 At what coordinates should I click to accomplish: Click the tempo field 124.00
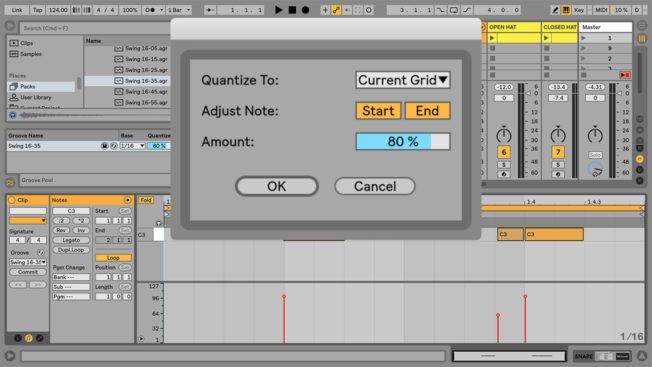(x=58, y=10)
